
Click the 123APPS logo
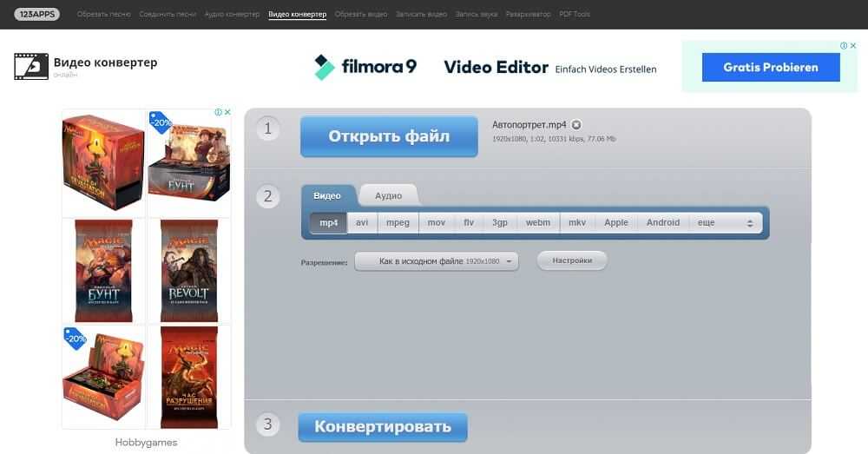pyautogui.click(x=36, y=15)
